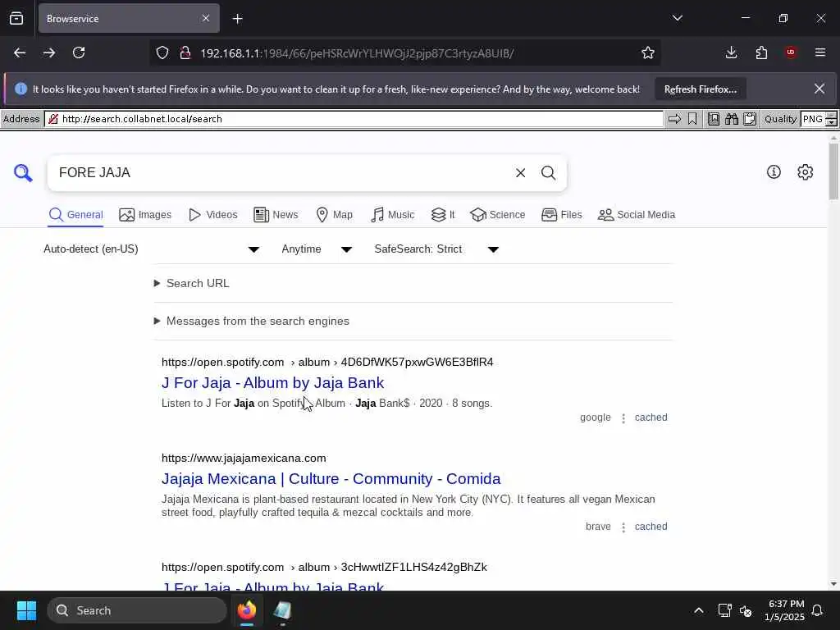Viewport: 840px width, 630px height.
Task: Clear the search query with X
Action: pos(520,172)
